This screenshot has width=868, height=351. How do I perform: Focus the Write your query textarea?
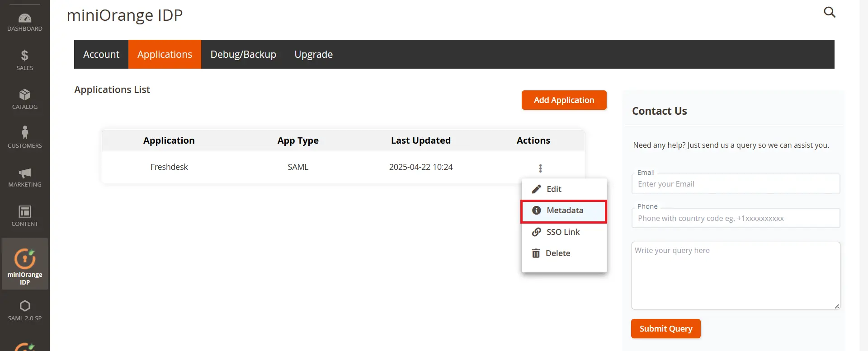(x=736, y=276)
